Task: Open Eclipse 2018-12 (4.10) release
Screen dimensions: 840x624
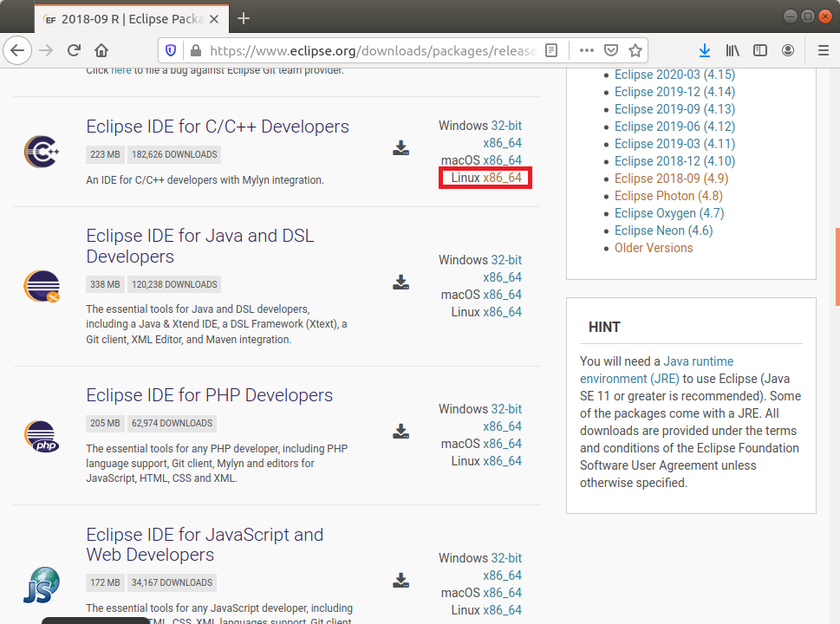Action: [x=674, y=161]
